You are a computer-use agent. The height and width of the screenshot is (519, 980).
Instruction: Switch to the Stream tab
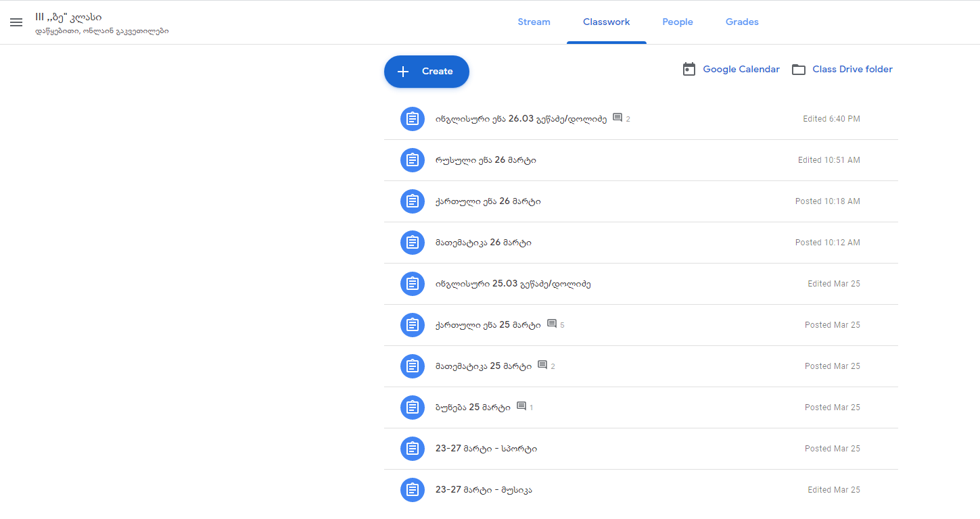pyautogui.click(x=534, y=22)
